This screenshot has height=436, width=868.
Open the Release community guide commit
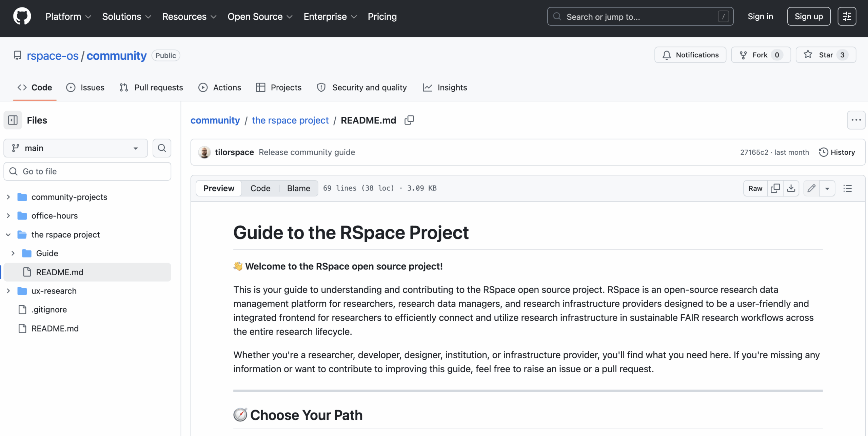pyautogui.click(x=307, y=152)
